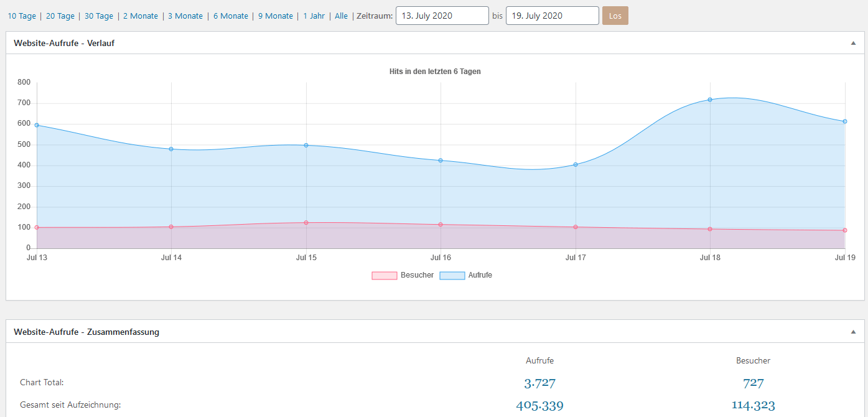Click the Aufrufe legend label
The image size is (868, 417).
click(480, 275)
